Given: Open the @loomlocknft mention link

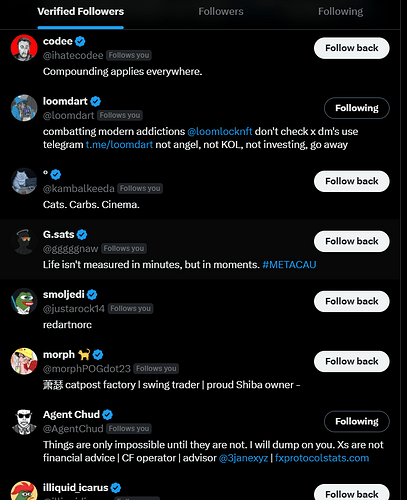Looking at the screenshot, I should point(220,131).
